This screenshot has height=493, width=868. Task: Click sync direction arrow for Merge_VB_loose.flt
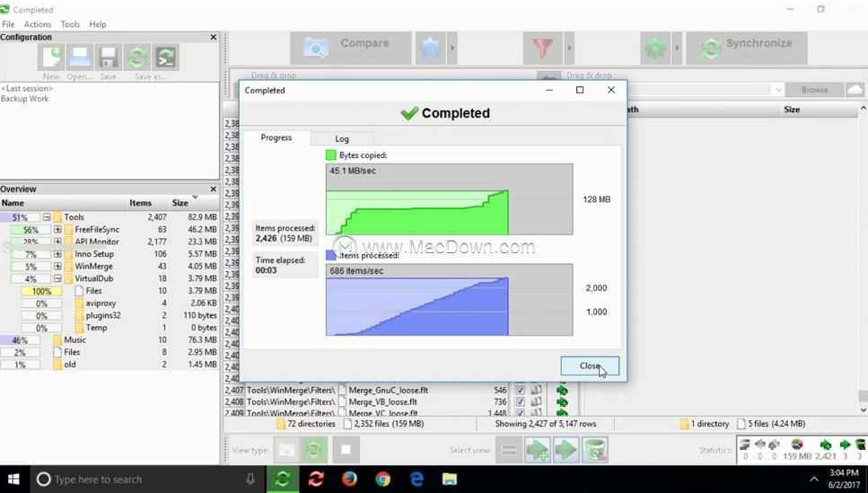pyautogui.click(x=563, y=402)
